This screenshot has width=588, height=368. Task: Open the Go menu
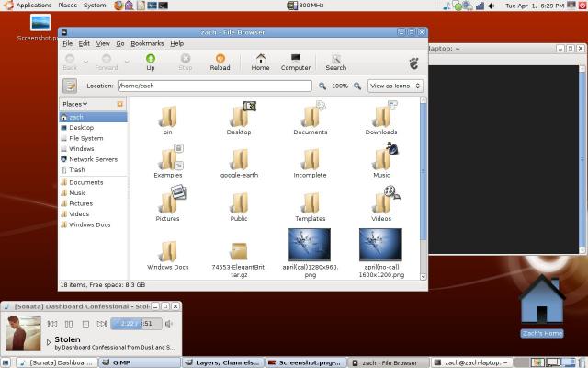pyautogui.click(x=120, y=43)
